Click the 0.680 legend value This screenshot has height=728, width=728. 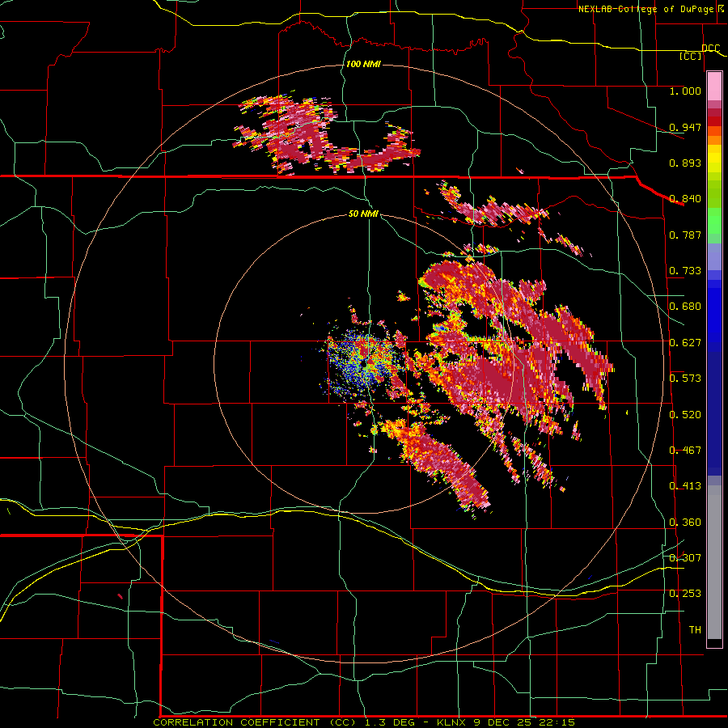point(685,307)
